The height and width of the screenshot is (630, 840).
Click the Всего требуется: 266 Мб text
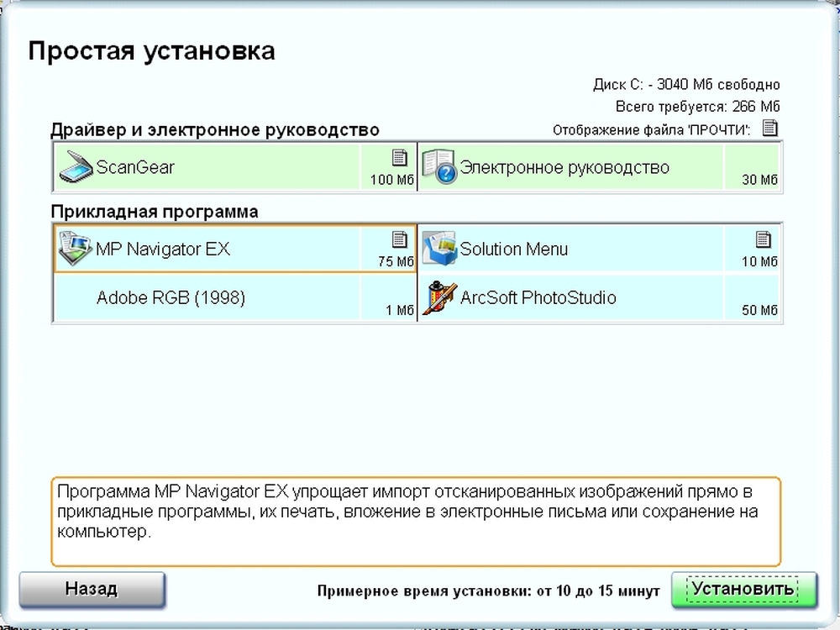697,107
